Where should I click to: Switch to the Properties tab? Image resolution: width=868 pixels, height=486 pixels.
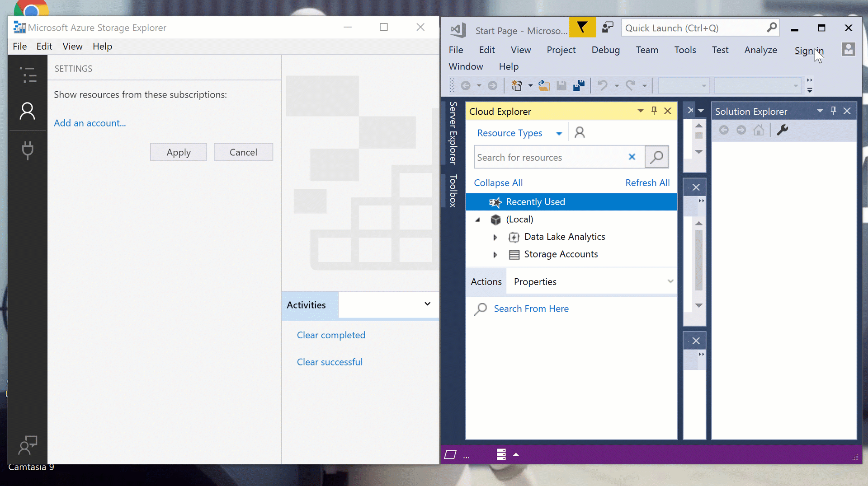(535, 282)
